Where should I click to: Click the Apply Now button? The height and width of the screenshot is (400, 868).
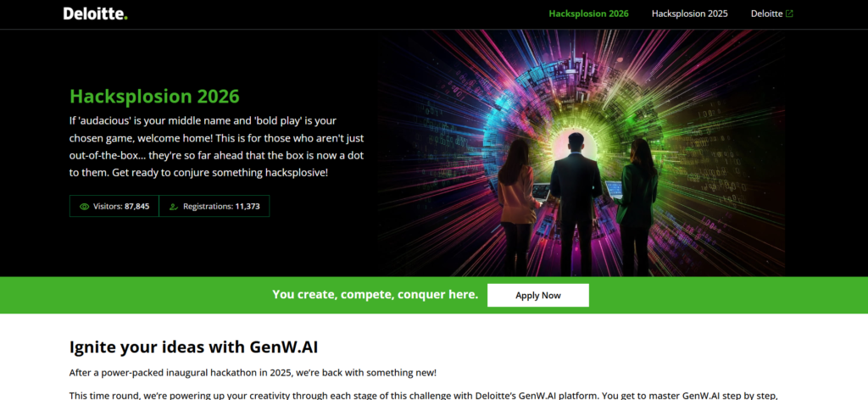[x=538, y=296]
